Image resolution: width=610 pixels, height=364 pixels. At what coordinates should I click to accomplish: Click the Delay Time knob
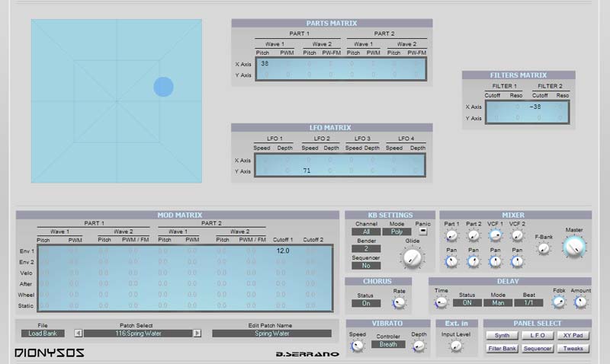441,302
